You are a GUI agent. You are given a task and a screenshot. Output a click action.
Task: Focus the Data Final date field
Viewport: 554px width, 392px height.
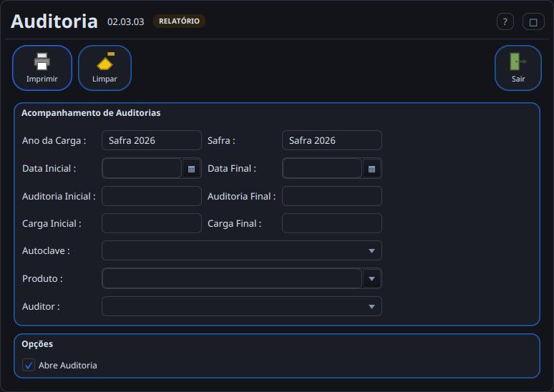[322, 168]
